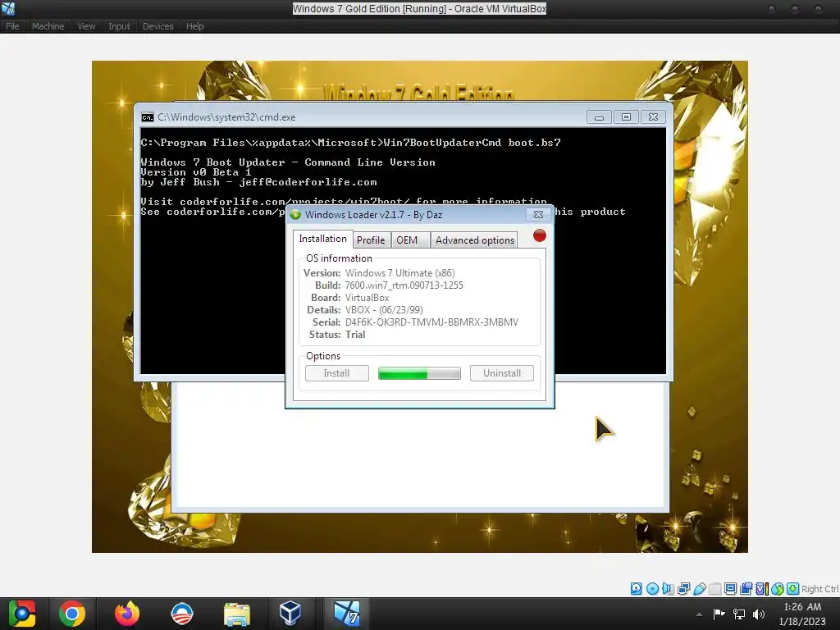Click the Windows Loader title bar icon
The width and height of the screenshot is (840, 630).
click(295, 215)
